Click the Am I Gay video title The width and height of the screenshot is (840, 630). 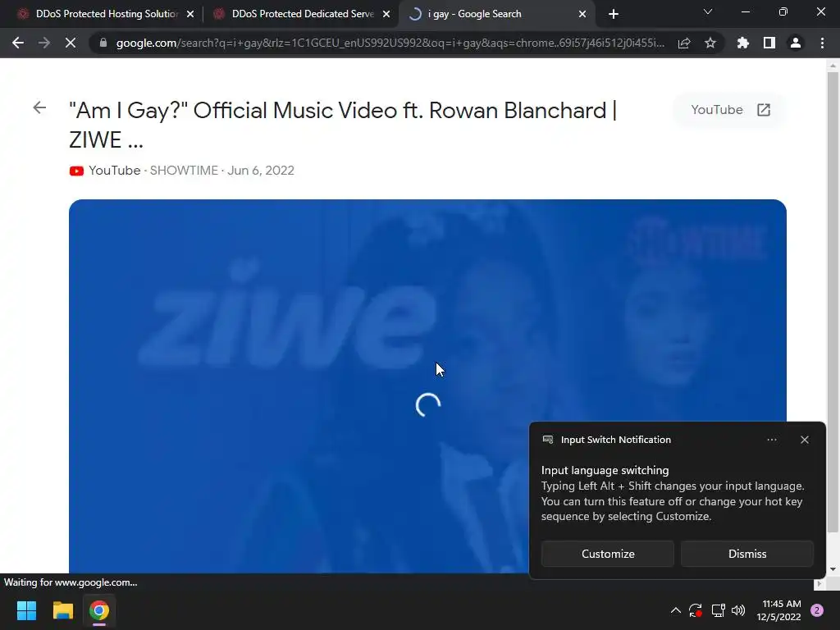click(343, 125)
